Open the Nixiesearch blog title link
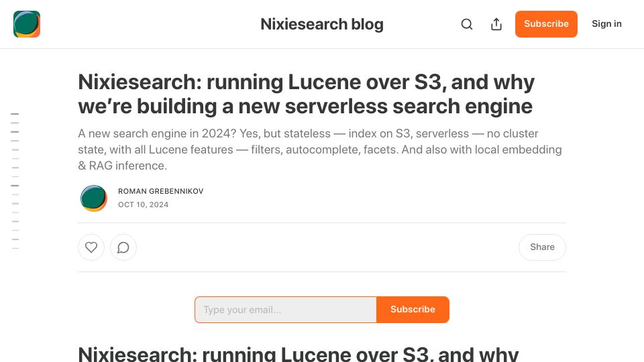Image resolution: width=644 pixels, height=362 pixels. [322, 24]
